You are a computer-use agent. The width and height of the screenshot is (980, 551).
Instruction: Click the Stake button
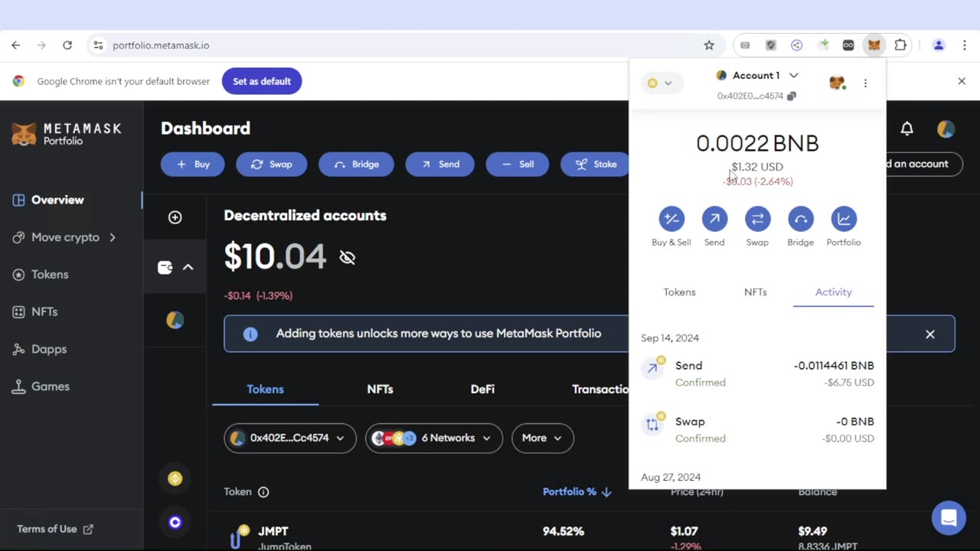click(595, 164)
